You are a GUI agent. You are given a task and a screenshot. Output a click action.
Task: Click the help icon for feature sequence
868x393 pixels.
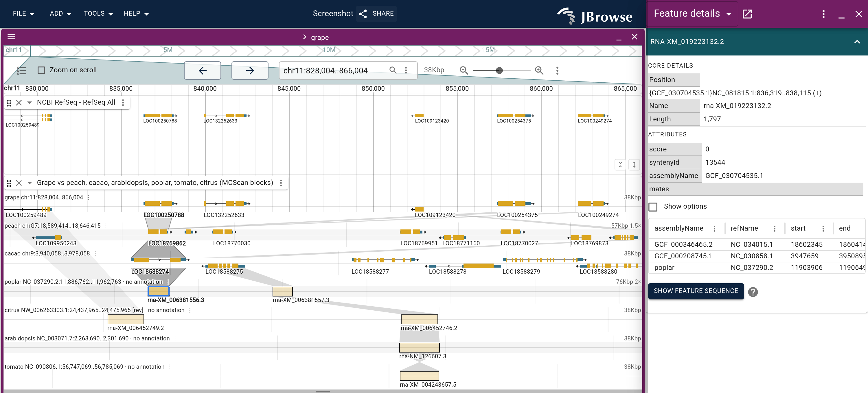pos(753,292)
